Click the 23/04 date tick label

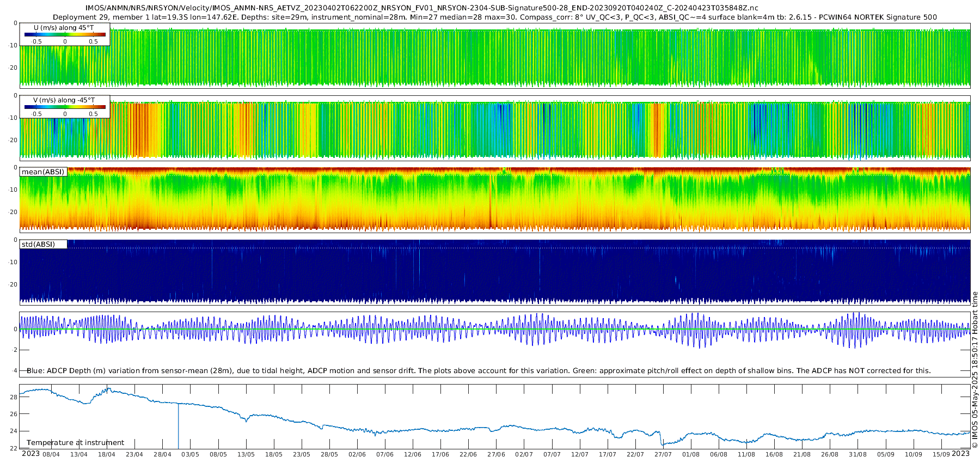(134, 454)
